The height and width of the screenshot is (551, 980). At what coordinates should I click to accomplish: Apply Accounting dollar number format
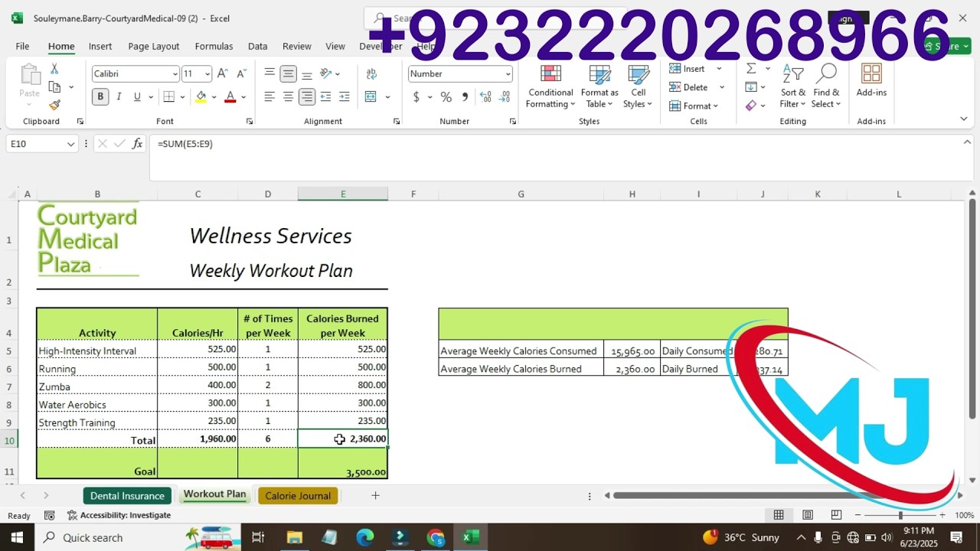[x=416, y=97]
